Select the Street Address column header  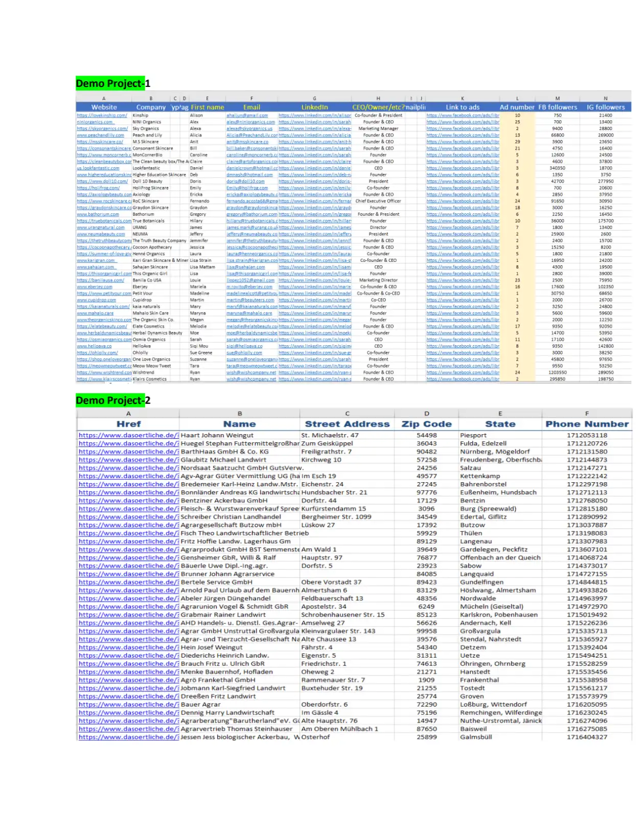point(347,424)
